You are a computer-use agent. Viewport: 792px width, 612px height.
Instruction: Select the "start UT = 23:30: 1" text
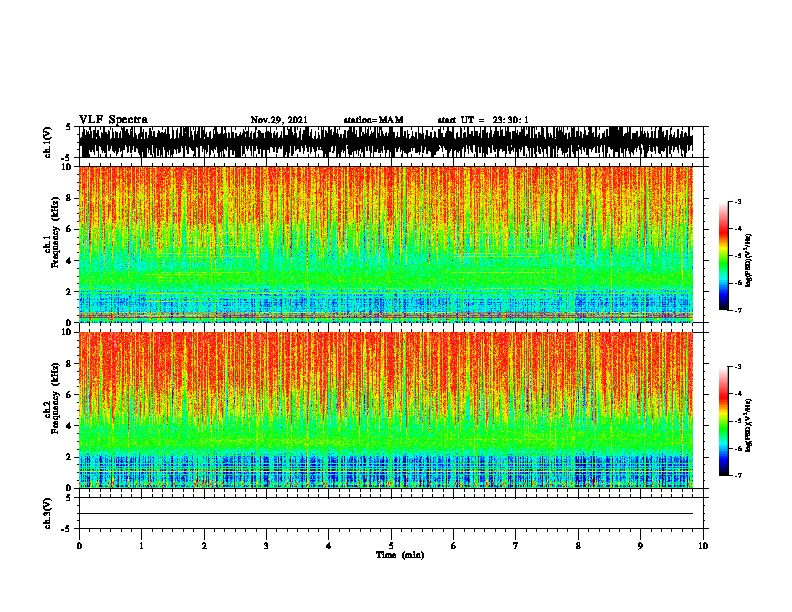tap(483, 120)
